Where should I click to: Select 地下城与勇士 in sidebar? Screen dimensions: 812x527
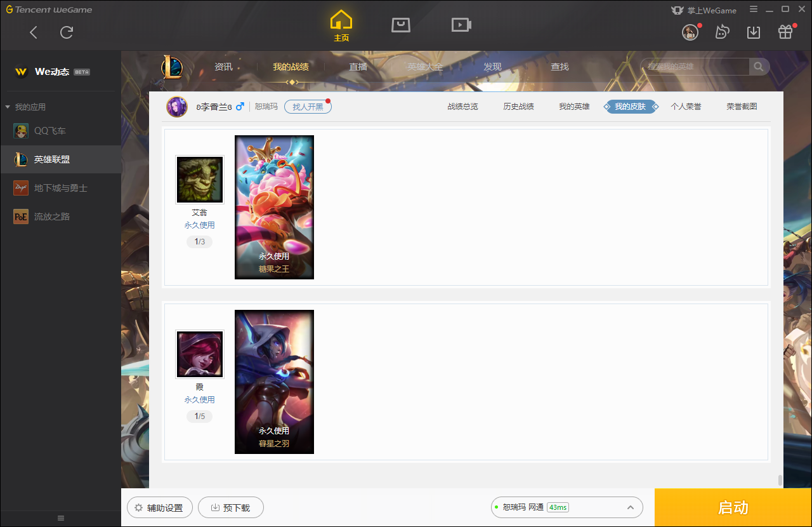60,188
